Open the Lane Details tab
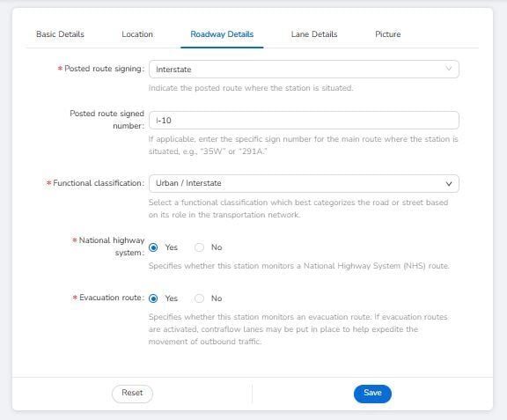The height and width of the screenshot is (420, 507). point(314,34)
